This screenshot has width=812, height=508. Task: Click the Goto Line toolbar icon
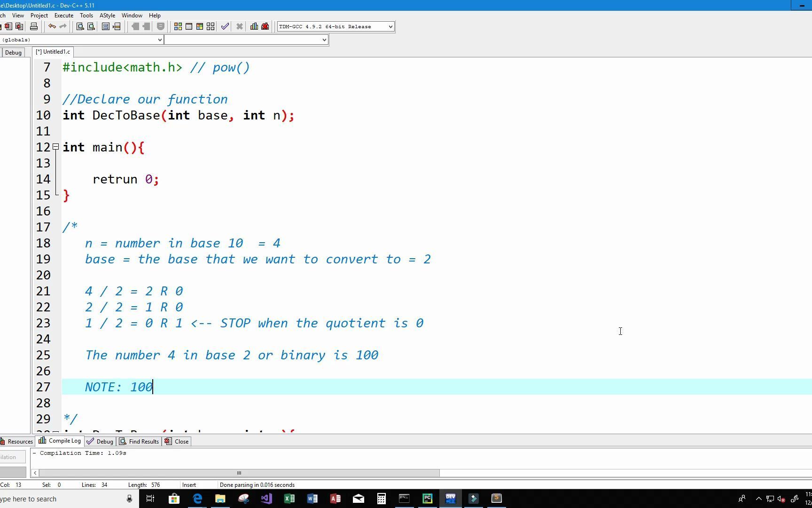[x=117, y=26]
